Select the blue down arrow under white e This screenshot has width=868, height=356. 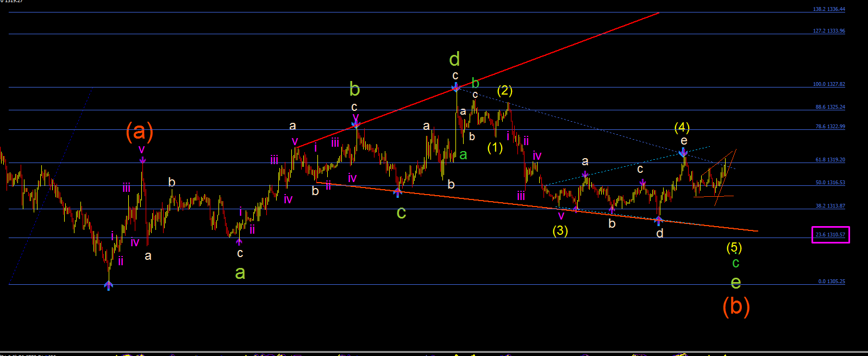[683, 152]
